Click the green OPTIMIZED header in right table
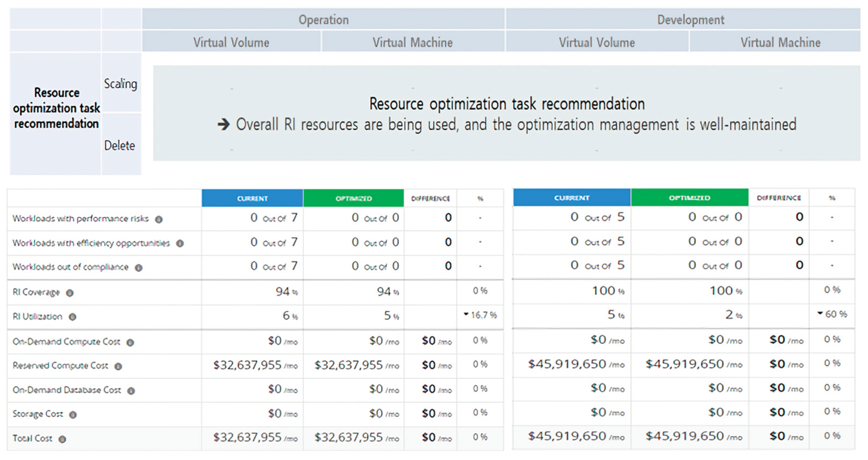The image size is (868, 460). pyautogui.click(x=689, y=197)
